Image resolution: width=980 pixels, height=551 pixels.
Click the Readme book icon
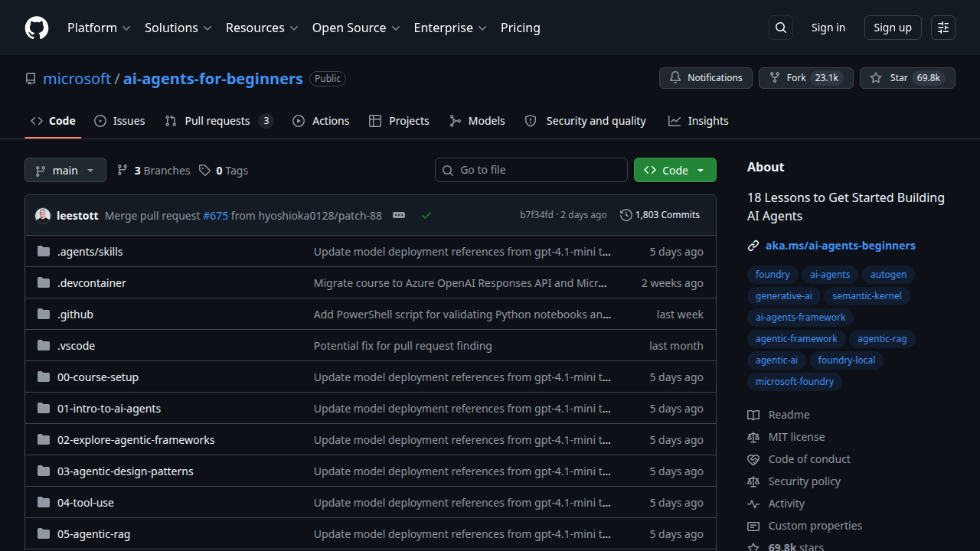click(753, 415)
